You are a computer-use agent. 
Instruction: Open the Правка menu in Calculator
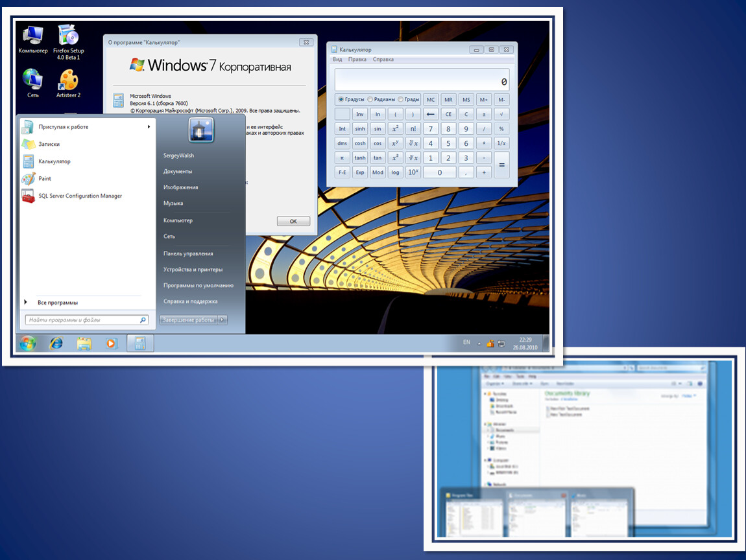357,60
